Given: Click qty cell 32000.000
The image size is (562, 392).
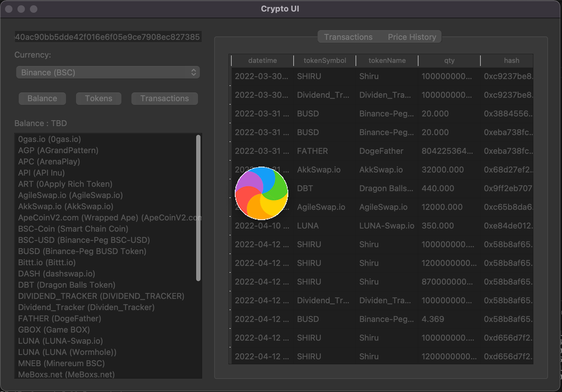Looking at the screenshot, I should (x=449, y=170).
